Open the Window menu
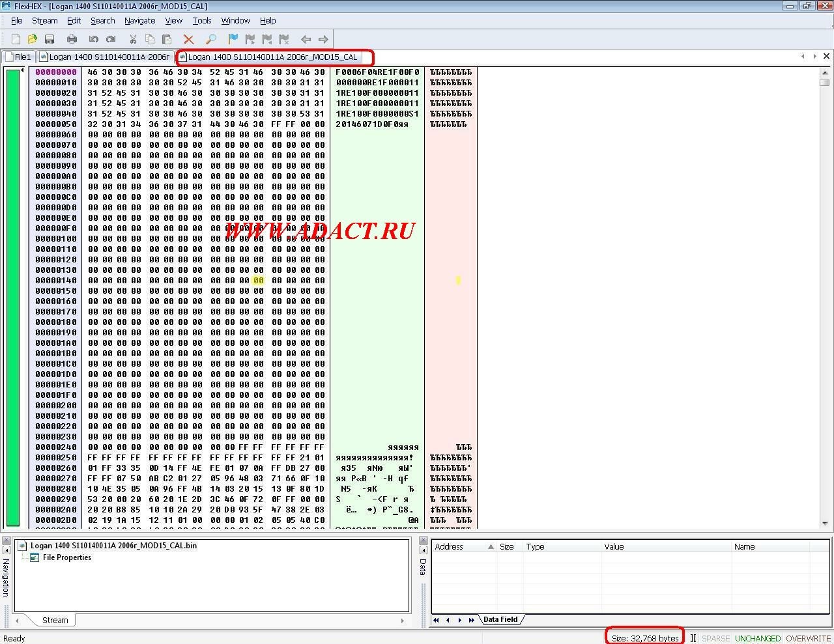 [235, 20]
